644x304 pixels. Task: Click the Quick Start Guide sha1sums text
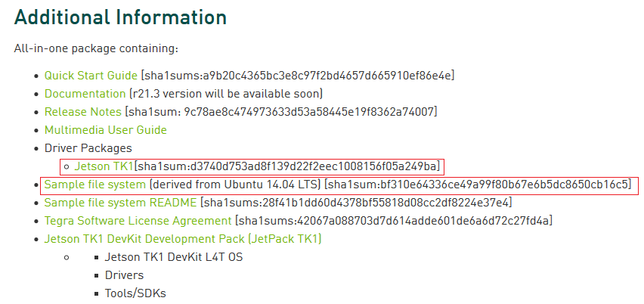pyautogui.click(x=298, y=76)
